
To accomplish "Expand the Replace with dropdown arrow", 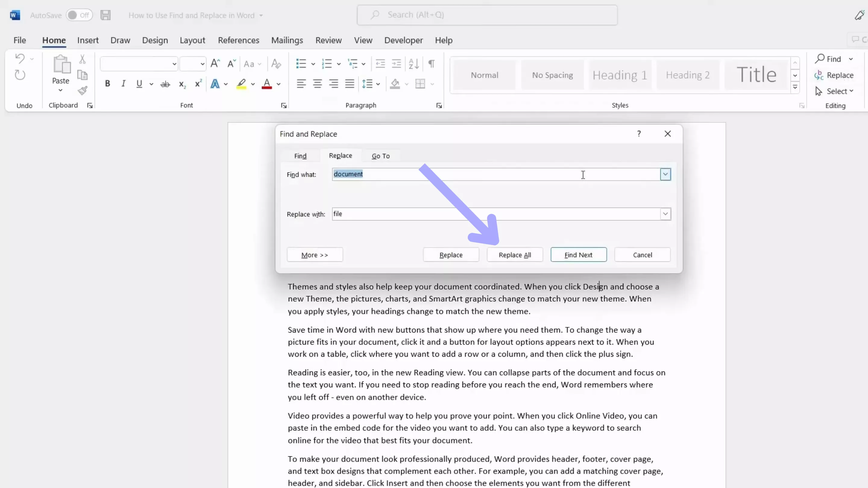I will pyautogui.click(x=665, y=214).
